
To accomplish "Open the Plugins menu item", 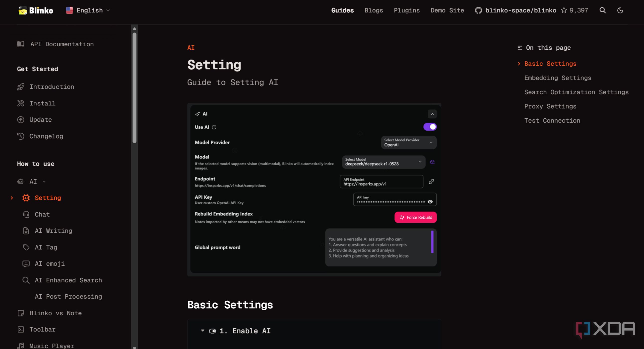I will tap(406, 10).
